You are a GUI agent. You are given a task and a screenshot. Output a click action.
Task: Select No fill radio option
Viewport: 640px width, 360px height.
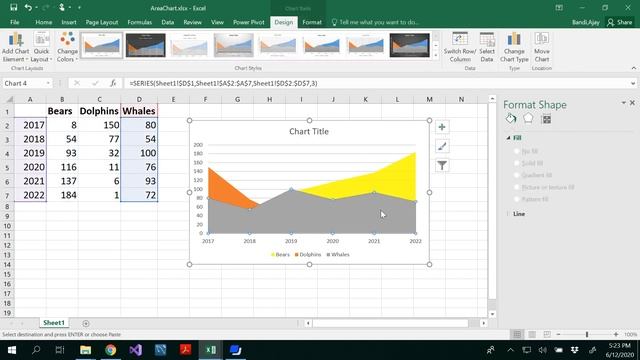pos(517,151)
